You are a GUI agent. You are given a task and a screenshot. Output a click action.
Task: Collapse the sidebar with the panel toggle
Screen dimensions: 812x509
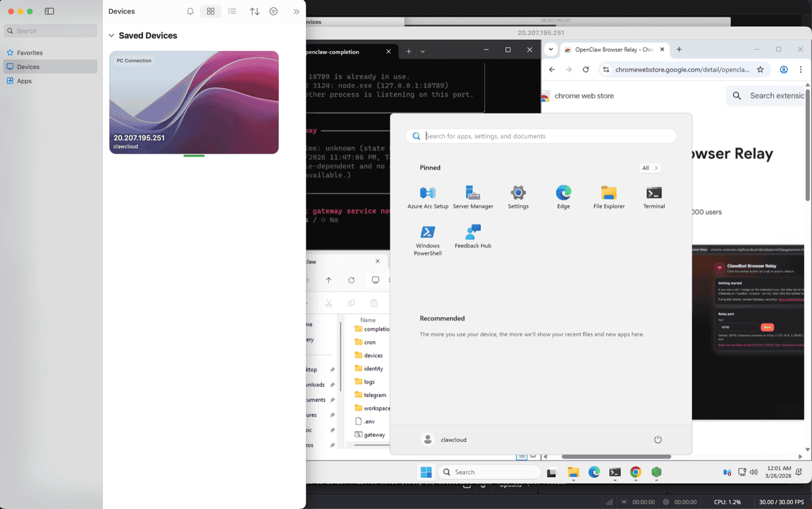[50, 11]
